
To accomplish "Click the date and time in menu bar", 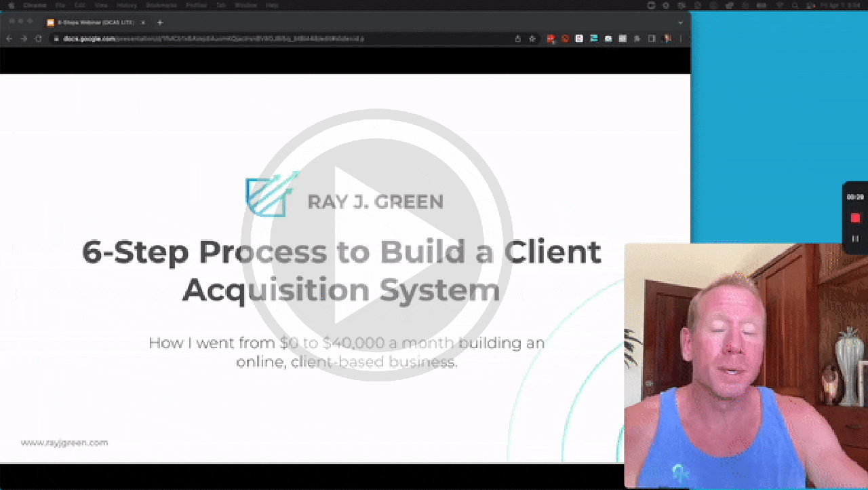I will [x=842, y=5].
